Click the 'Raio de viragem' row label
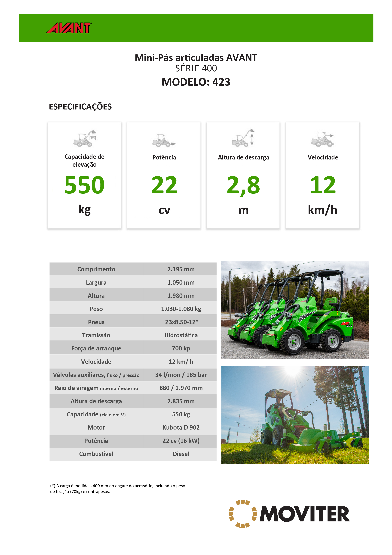 click(x=96, y=388)
